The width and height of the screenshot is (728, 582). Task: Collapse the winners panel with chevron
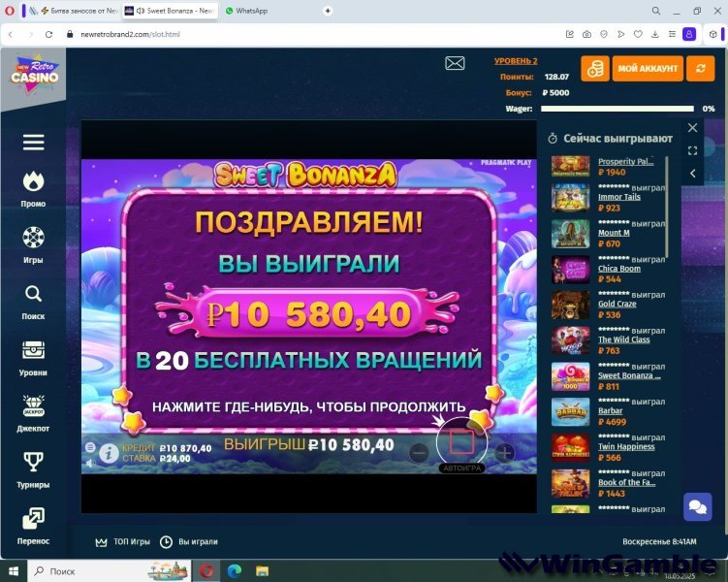click(x=692, y=174)
